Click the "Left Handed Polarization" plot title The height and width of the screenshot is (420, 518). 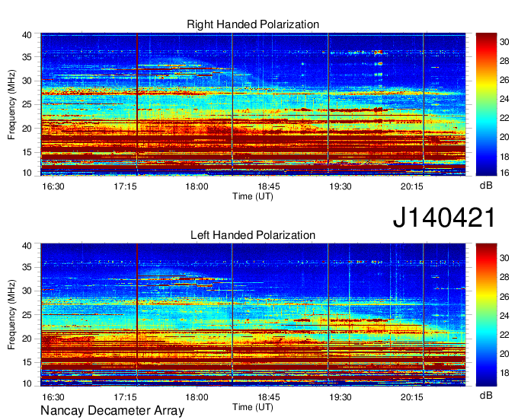(253, 235)
